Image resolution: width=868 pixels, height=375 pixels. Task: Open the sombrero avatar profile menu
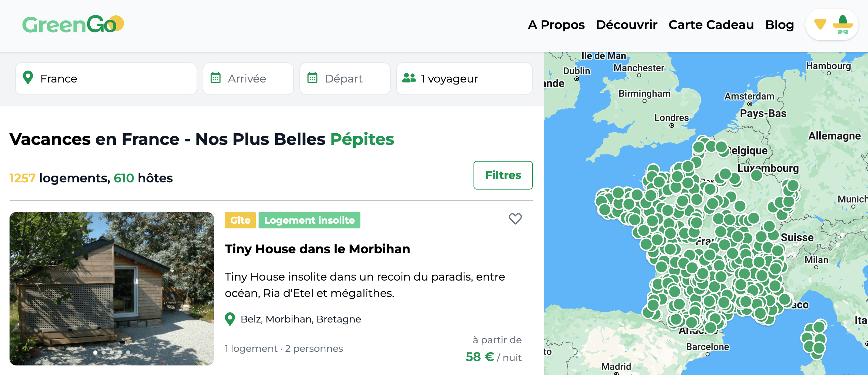coord(842,25)
